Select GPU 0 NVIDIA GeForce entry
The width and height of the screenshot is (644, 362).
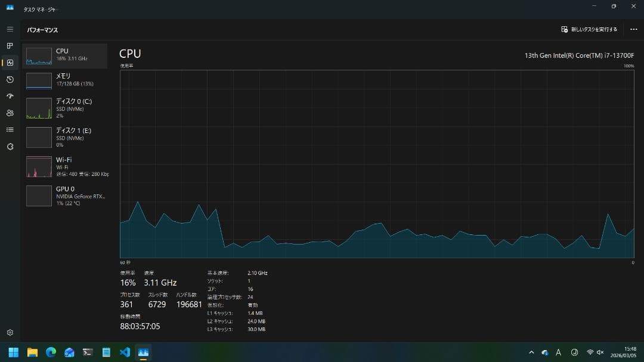coord(65,196)
